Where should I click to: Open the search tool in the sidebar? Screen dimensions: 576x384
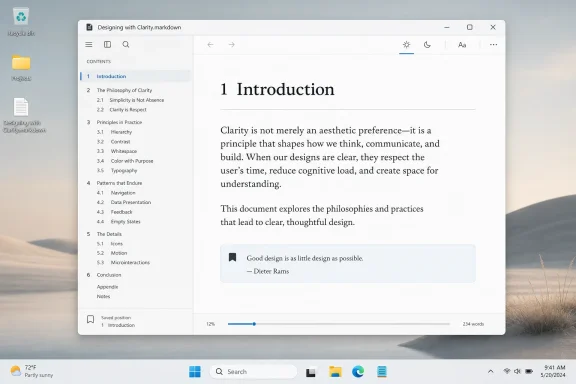(x=126, y=44)
